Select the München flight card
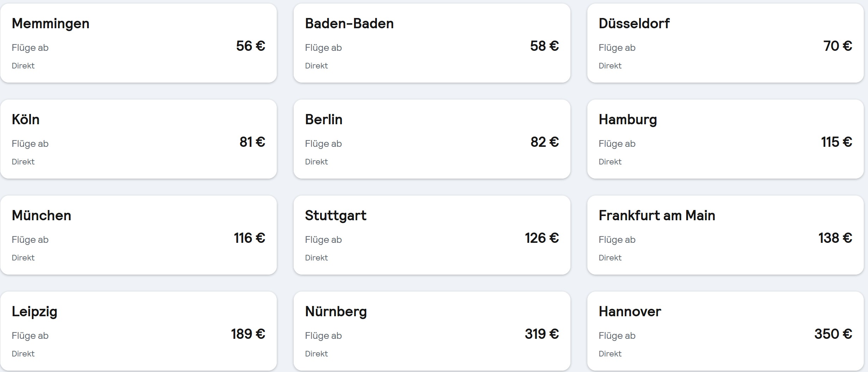 pos(139,235)
